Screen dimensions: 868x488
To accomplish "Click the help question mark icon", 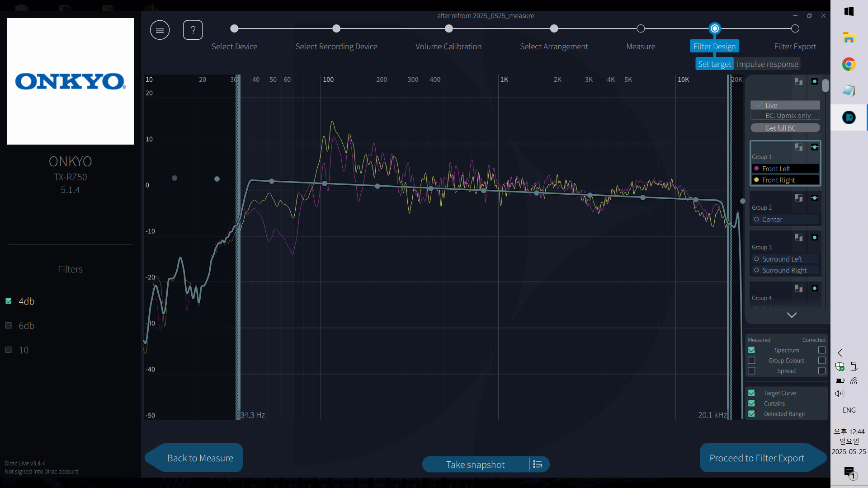I will (x=193, y=30).
